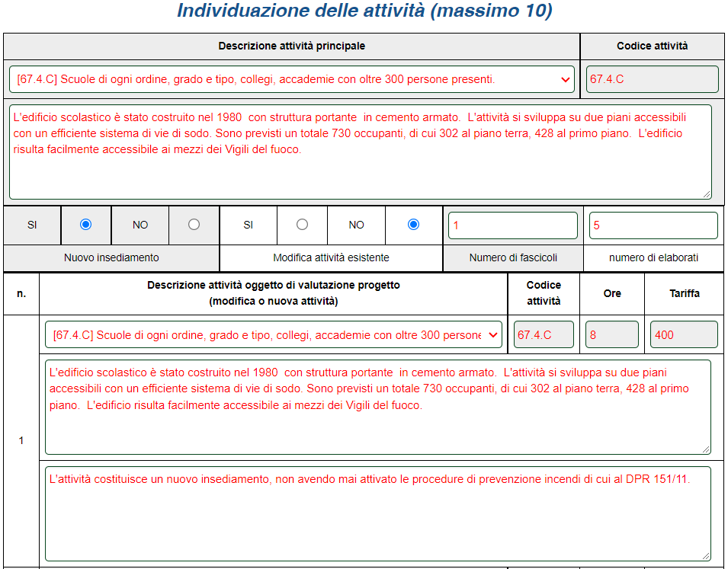Click the 'Modifica attività esistente' label
The width and height of the screenshot is (728, 569).
tap(331, 257)
